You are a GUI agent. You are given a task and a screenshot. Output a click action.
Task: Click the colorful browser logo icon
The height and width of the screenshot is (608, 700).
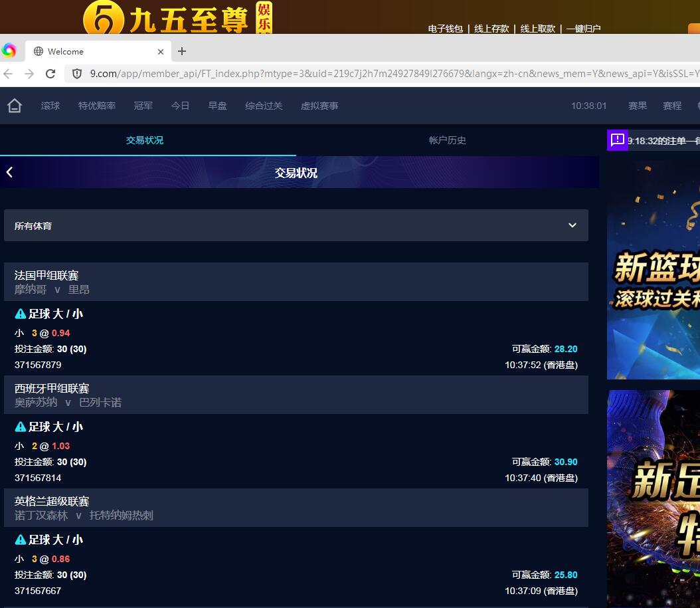pyautogui.click(x=9, y=51)
